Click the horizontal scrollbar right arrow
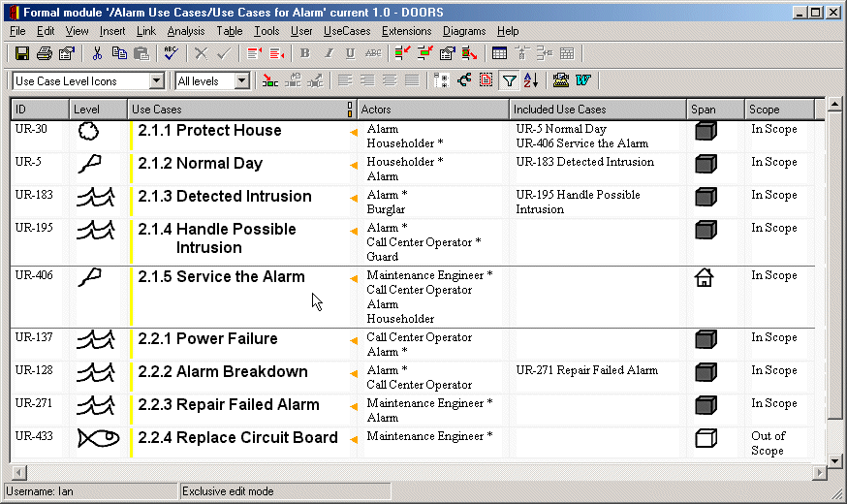The image size is (847, 504). click(820, 473)
